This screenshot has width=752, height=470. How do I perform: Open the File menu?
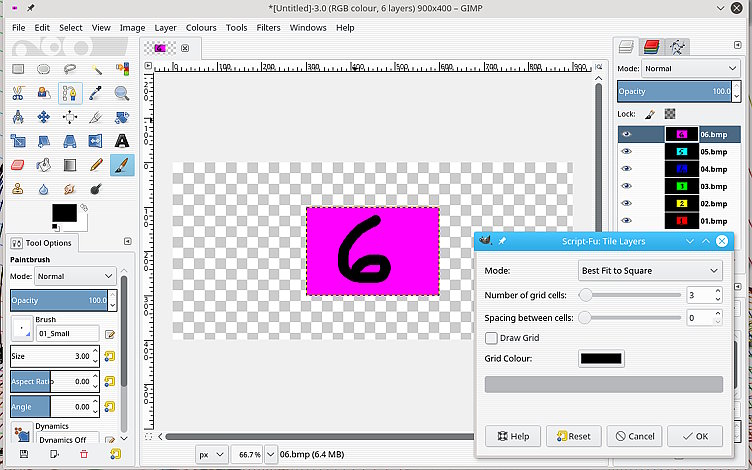pyautogui.click(x=18, y=27)
